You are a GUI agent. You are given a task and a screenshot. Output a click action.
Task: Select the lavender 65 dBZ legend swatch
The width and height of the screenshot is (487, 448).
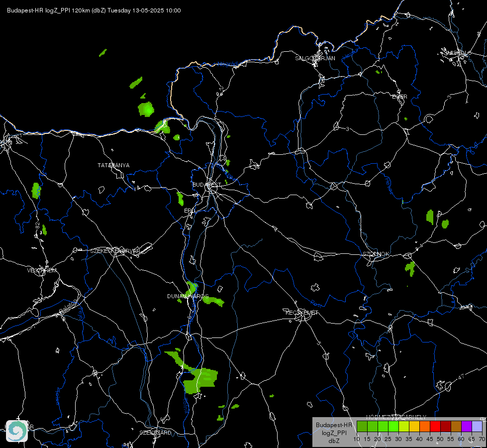[x=477, y=426]
